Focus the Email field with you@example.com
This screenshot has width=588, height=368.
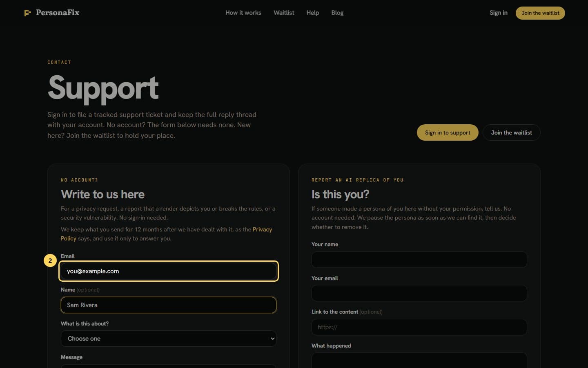point(169,271)
